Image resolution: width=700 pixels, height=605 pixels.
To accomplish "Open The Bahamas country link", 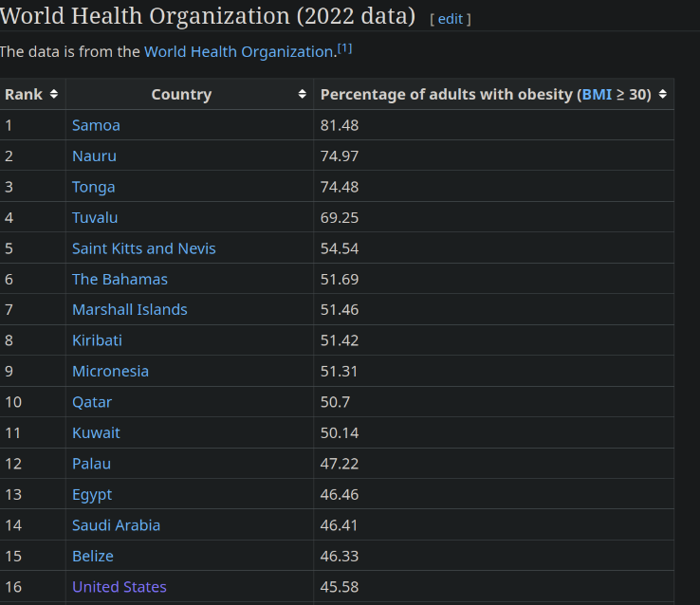I will pyautogui.click(x=120, y=280).
